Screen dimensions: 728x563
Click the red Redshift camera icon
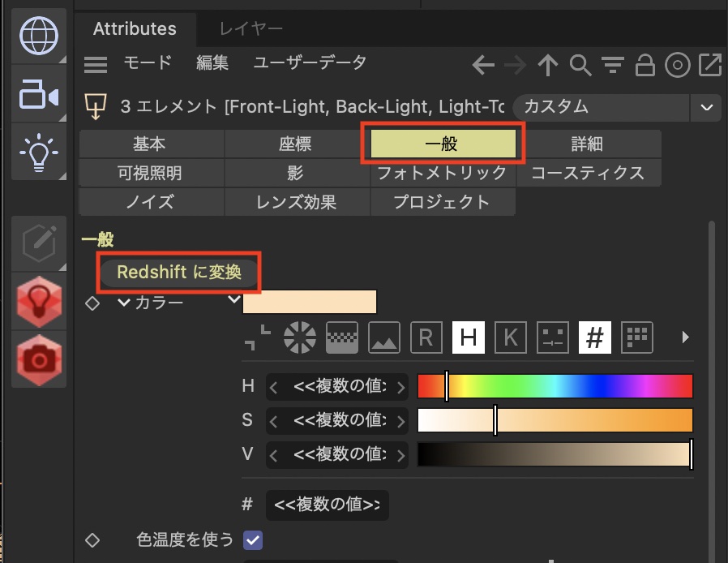click(39, 358)
